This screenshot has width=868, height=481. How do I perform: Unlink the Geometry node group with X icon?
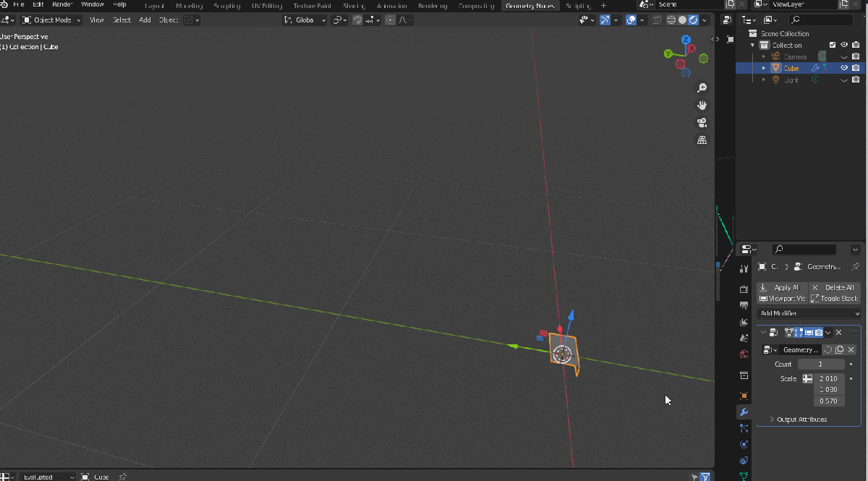tap(851, 349)
